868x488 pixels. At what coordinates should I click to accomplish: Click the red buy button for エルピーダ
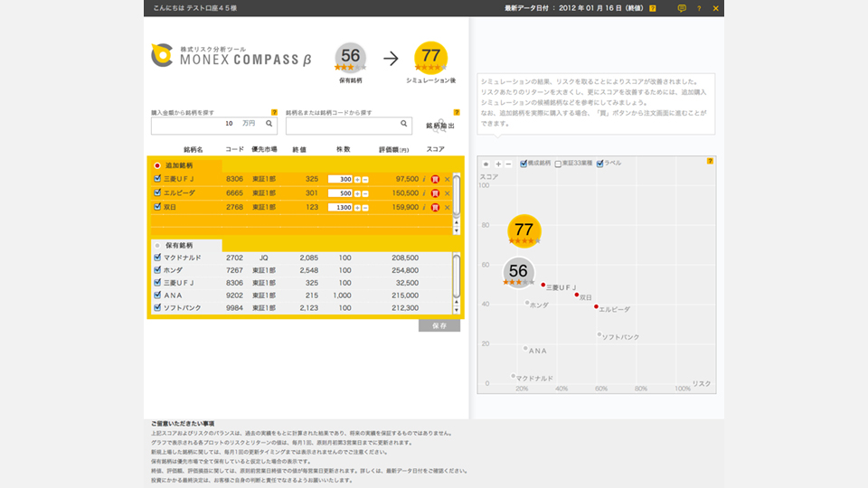435,193
